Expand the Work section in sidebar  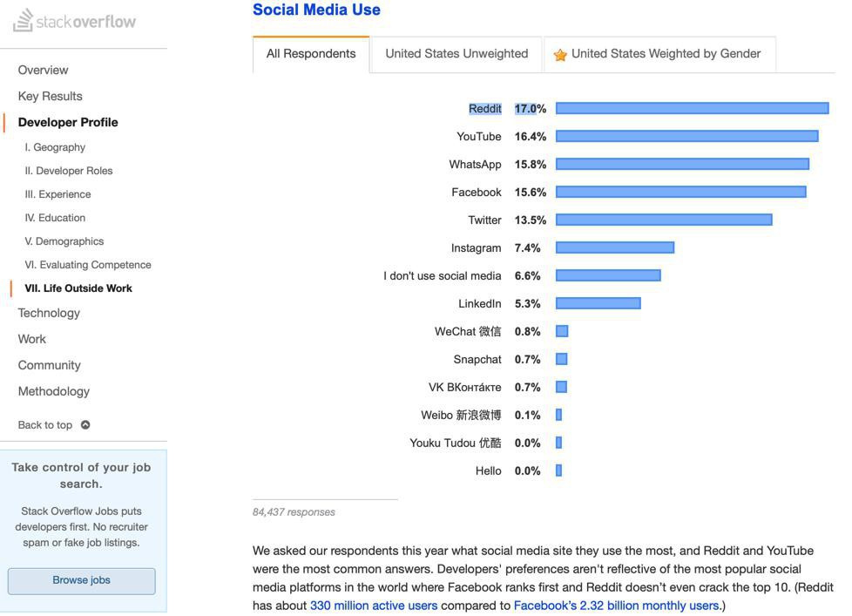coord(32,339)
